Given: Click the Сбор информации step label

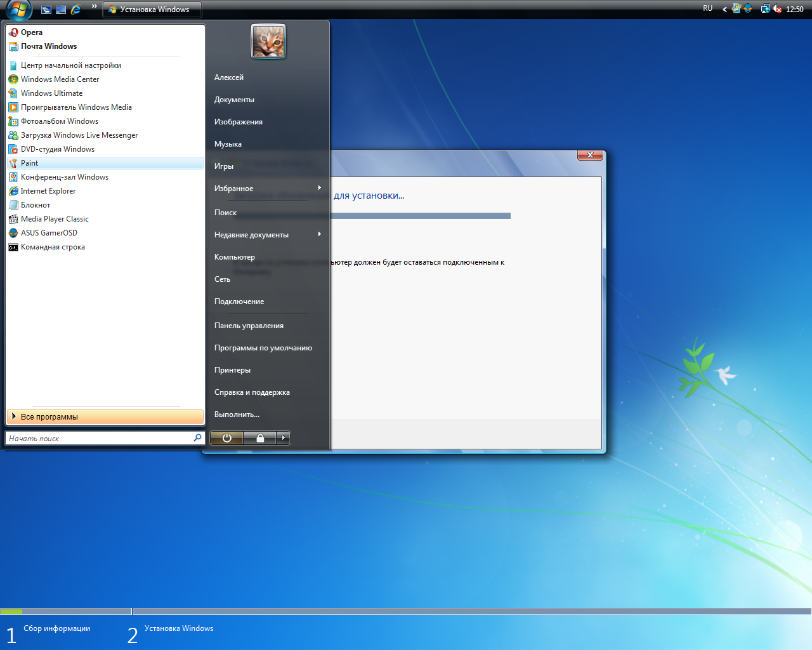Looking at the screenshot, I should [57, 628].
